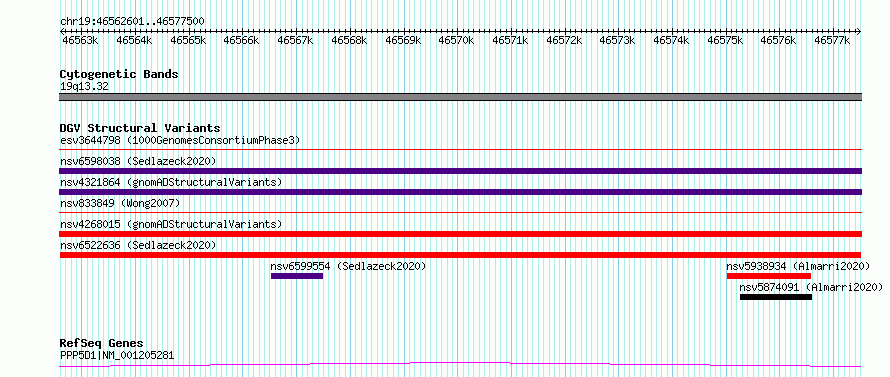Click the 46569k ruler tick label
This screenshot has width=890, height=377.
(x=403, y=40)
